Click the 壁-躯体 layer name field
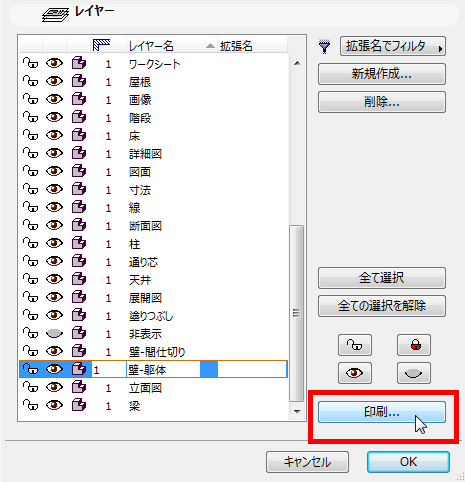This screenshot has height=482, width=465. tap(163, 369)
